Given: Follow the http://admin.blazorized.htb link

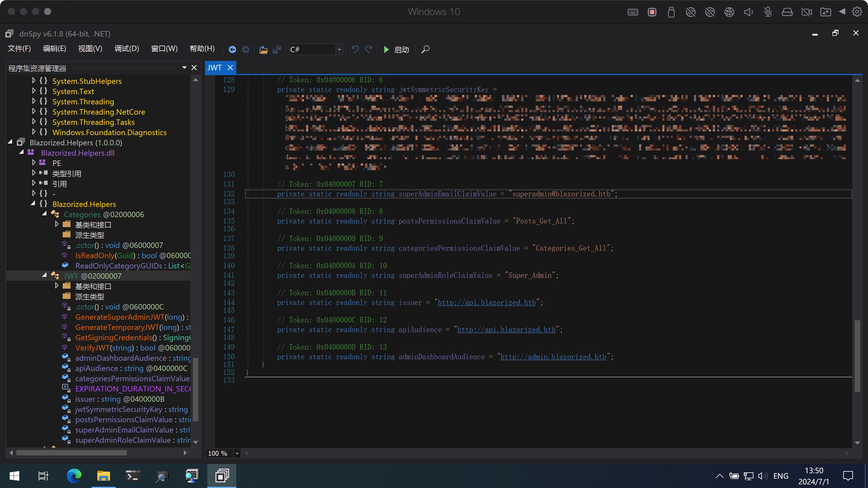Looking at the screenshot, I should pos(553,356).
